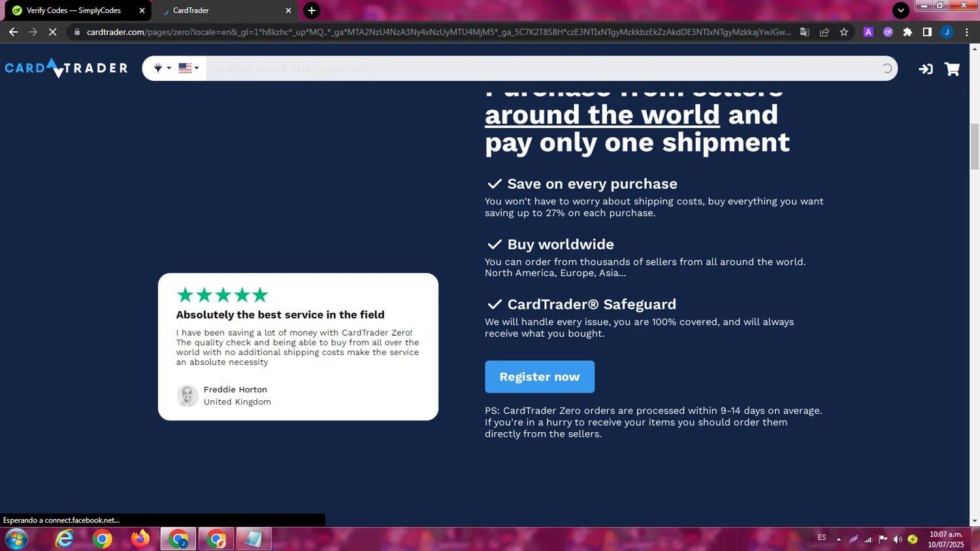Open the Windows Start menu

coord(16,539)
